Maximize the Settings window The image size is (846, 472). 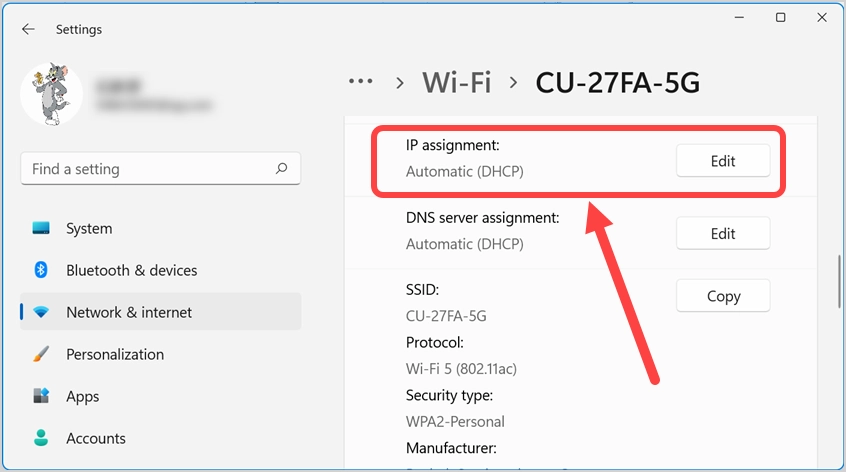pyautogui.click(x=780, y=18)
